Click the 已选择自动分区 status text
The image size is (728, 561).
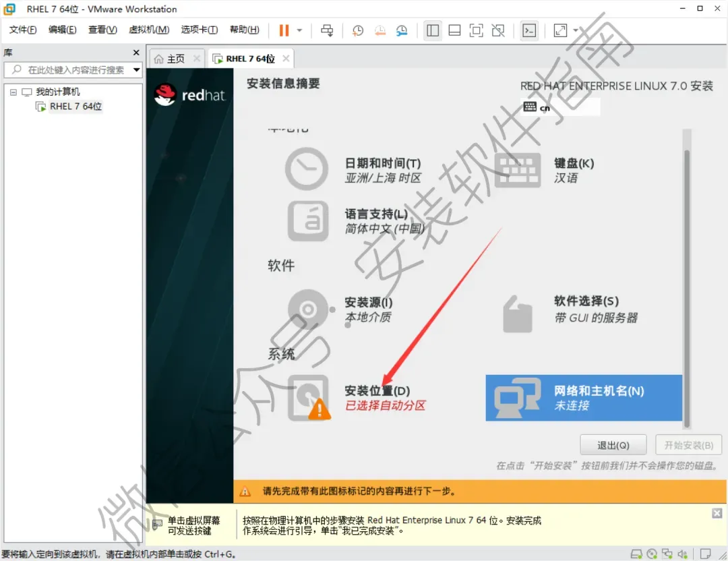pos(386,405)
